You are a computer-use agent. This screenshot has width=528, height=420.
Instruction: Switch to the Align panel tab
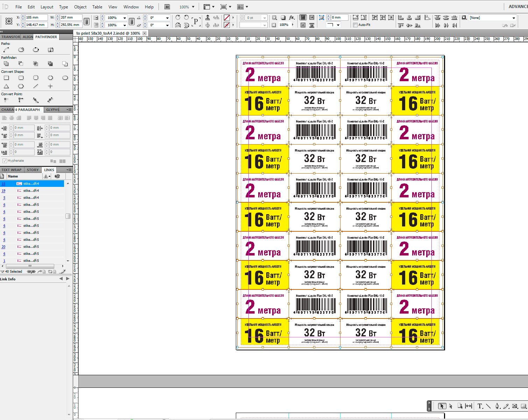pyautogui.click(x=28, y=37)
